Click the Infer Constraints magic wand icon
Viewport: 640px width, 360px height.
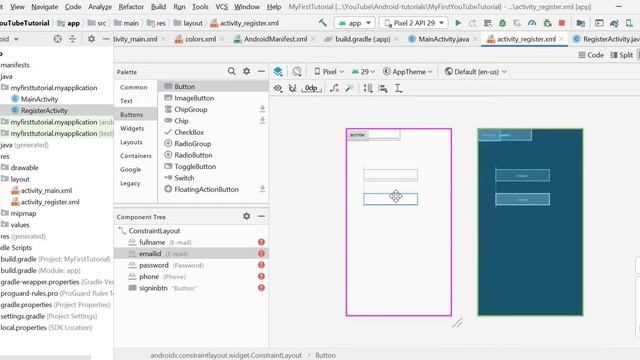click(x=349, y=88)
